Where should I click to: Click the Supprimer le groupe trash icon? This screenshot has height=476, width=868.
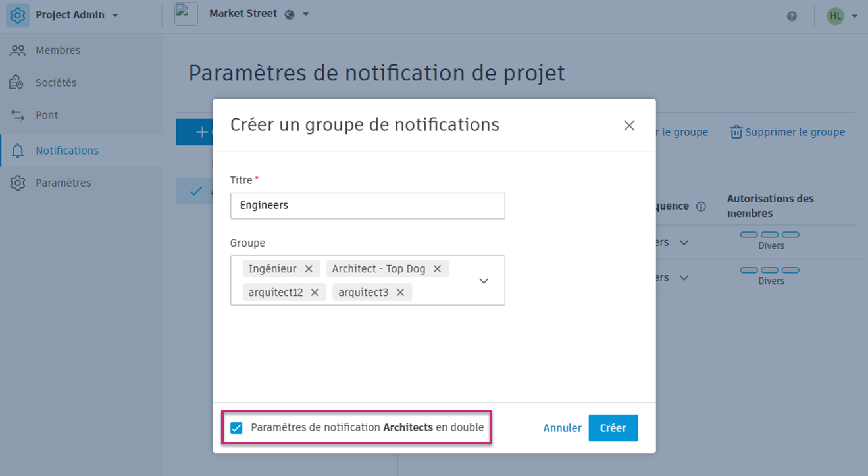click(x=735, y=131)
